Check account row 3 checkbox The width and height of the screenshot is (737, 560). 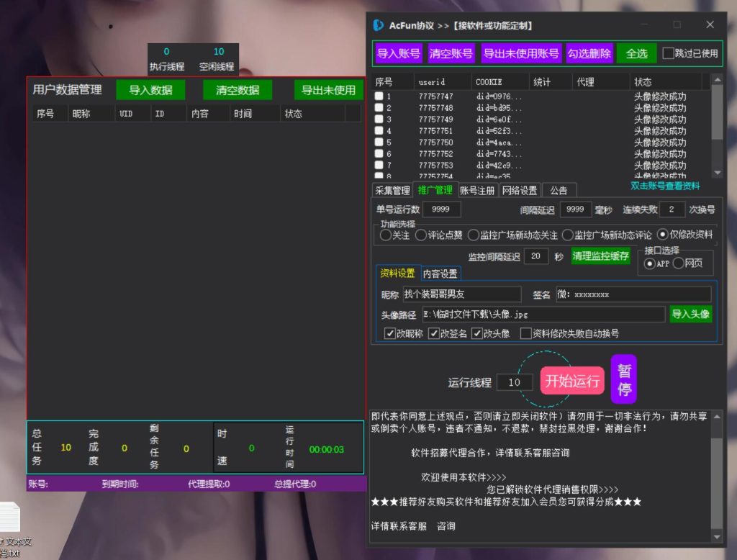(379, 119)
